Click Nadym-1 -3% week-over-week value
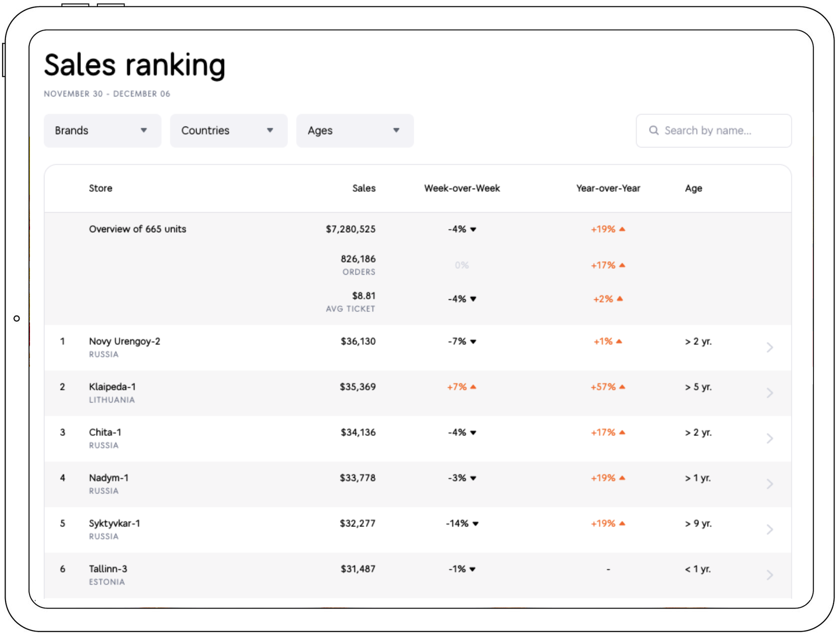The width and height of the screenshot is (840, 638). (x=462, y=478)
